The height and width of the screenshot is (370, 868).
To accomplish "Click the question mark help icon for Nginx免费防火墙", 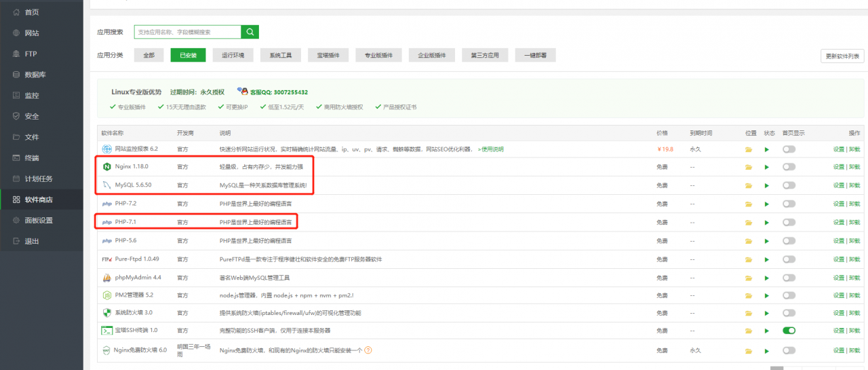I will [368, 350].
